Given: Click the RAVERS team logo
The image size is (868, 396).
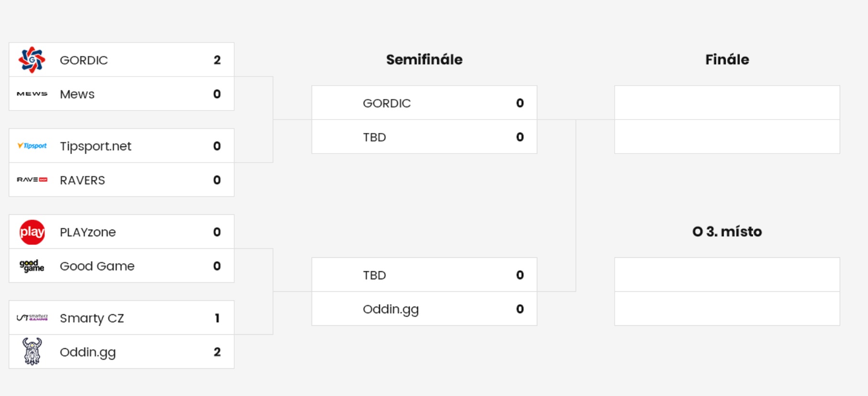Looking at the screenshot, I should 32,180.
